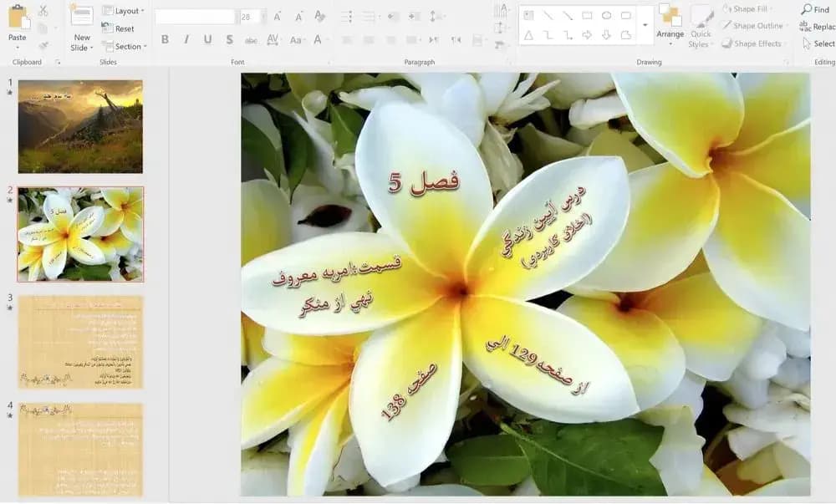Click the نهي از منكر text on slide
Screen dimensions: 836x504
(x=336, y=305)
